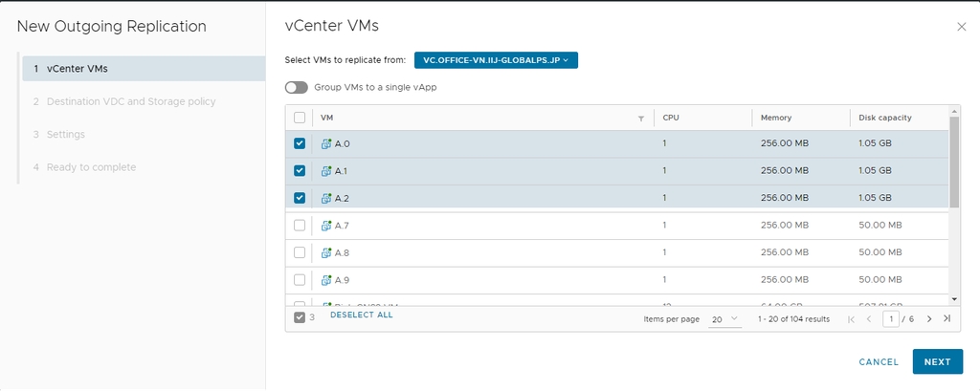Jump to the last page of results
The width and height of the screenshot is (980, 391).
click(947, 318)
